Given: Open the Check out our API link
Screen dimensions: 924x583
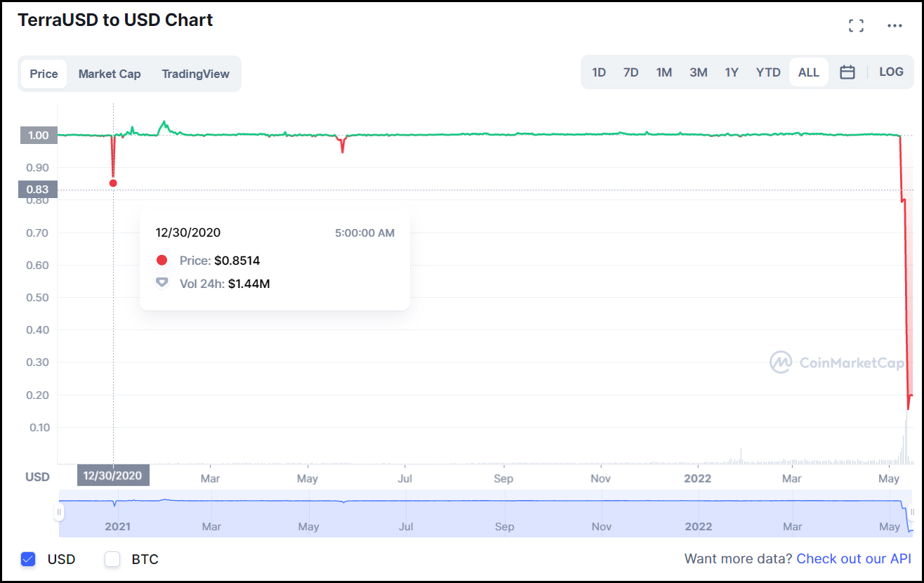Looking at the screenshot, I should 854,558.
